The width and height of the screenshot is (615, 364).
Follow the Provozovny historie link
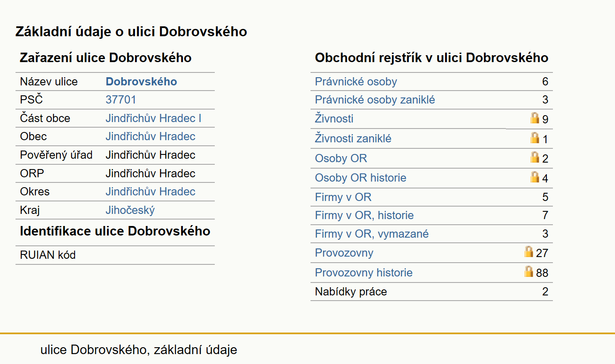point(364,273)
